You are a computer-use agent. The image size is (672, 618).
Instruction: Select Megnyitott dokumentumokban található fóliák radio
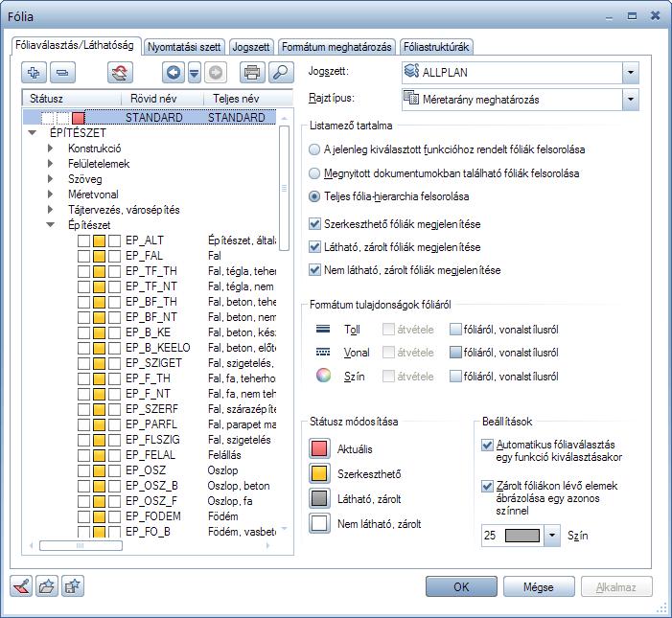tap(314, 173)
